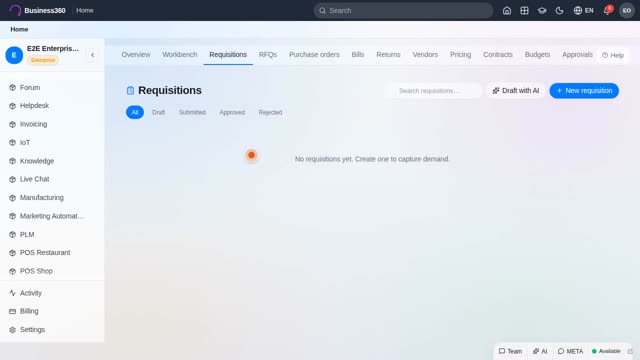Switch to Contracts tab
Image resolution: width=640 pixels, height=360 pixels.
(x=498, y=55)
